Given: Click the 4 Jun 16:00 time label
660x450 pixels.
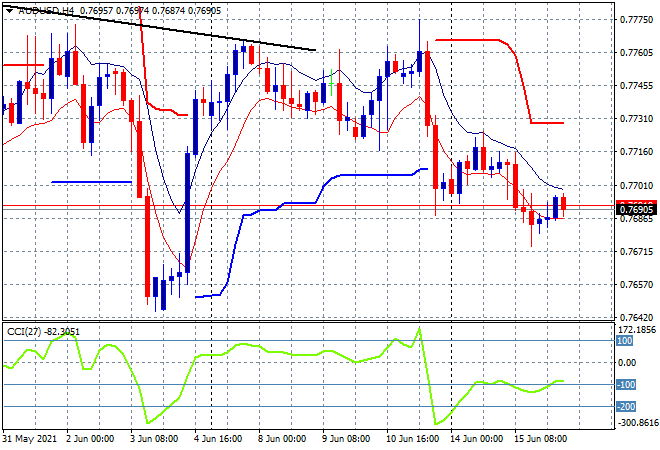Looking at the screenshot, I should (x=218, y=439).
